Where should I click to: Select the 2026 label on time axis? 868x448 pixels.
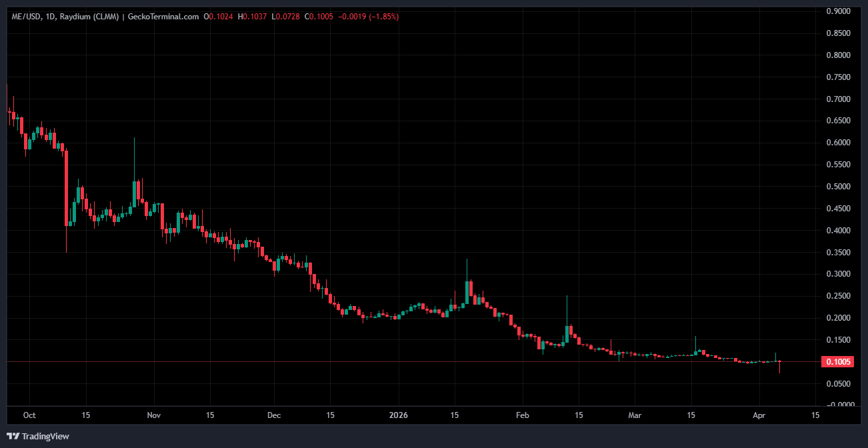click(398, 415)
